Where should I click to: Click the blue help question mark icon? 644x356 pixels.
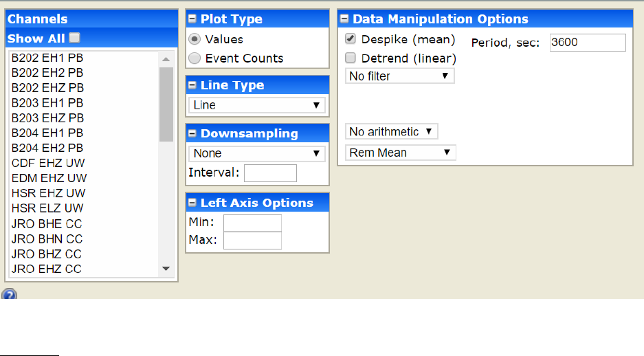(x=10, y=294)
